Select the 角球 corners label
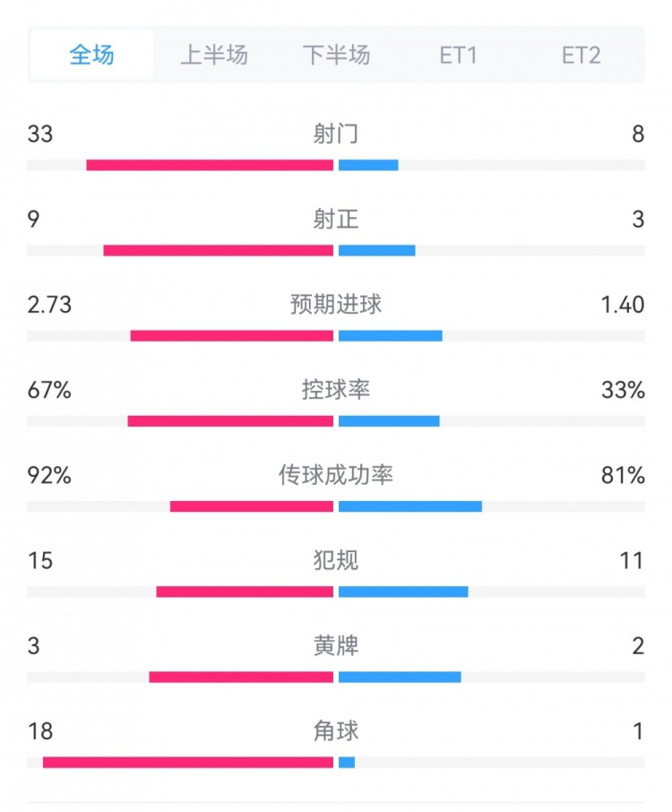Viewport: 672px width, 812px height. 336,731
